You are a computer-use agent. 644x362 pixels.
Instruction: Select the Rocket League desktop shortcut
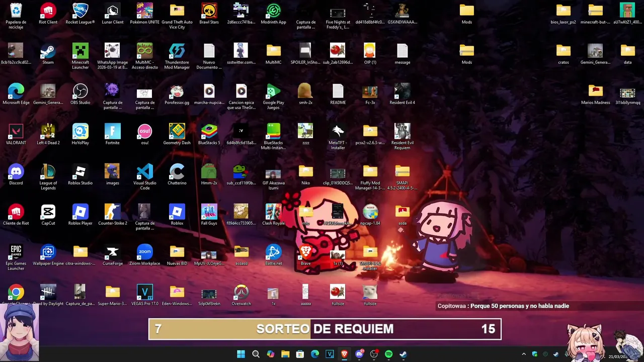(80, 14)
